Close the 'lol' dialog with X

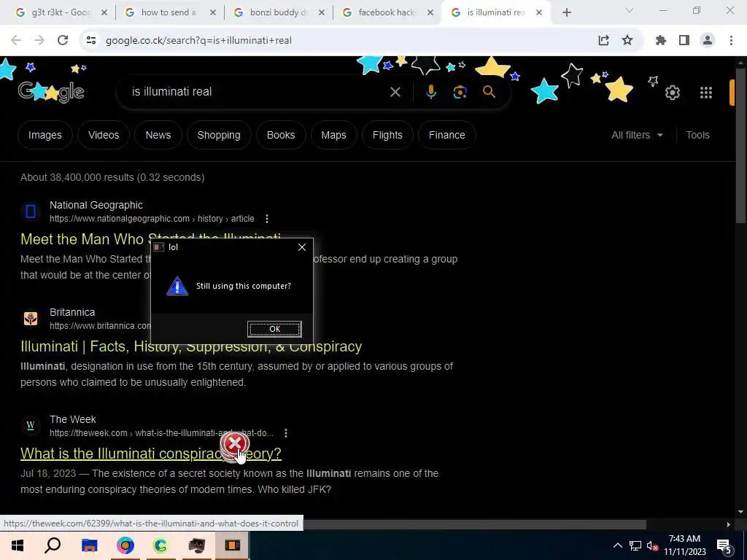point(301,247)
